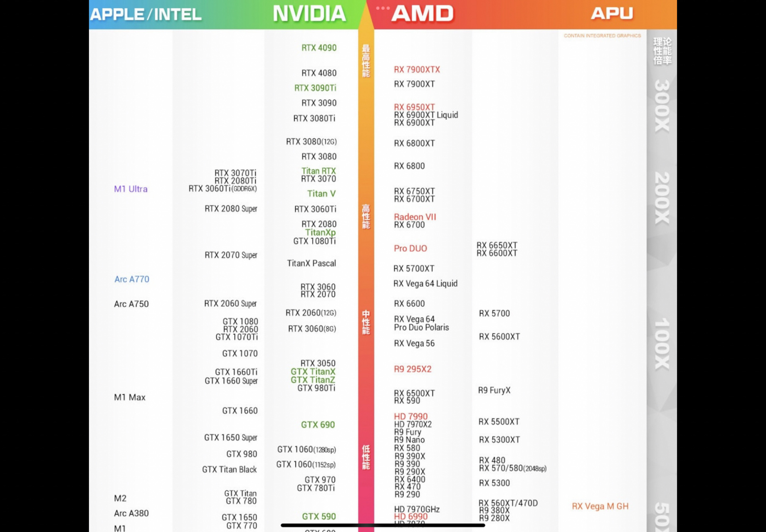
Task: Click the Pro DUO entry
Action: (x=410, y=249)
